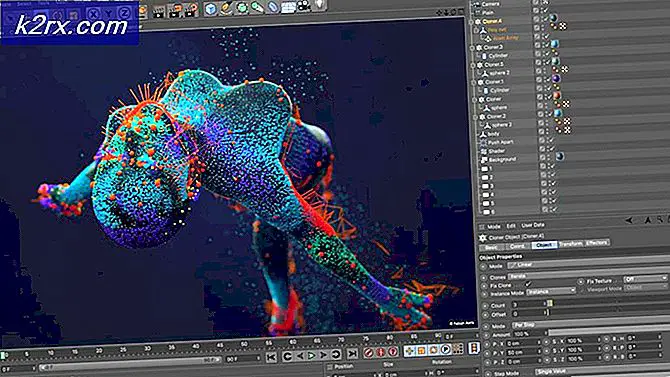
Task: Switch to the Coord. tab
Action: pyautogui.click(x=517, y=246)
